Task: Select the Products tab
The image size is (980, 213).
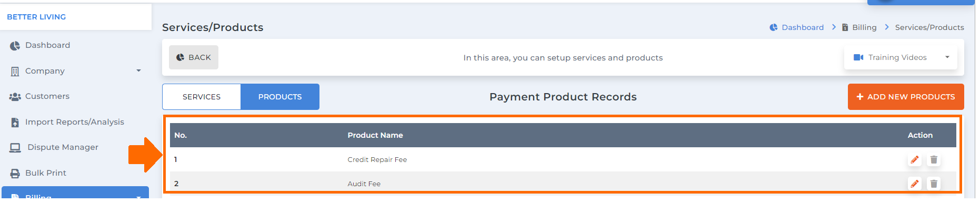Action: (280, 97)
